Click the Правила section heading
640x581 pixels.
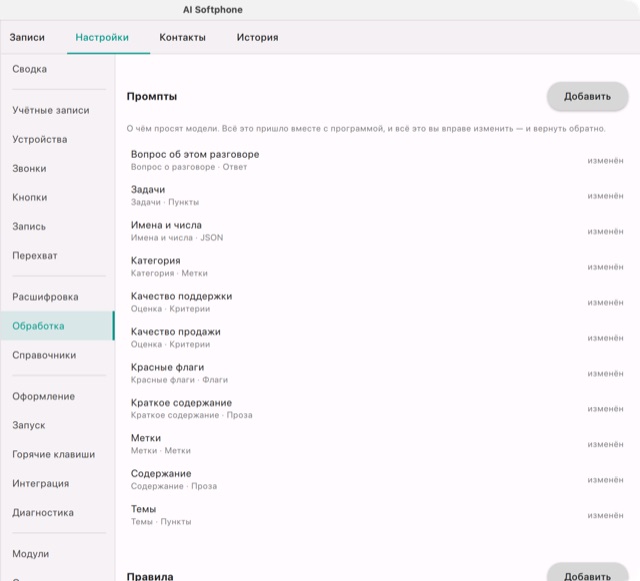[x=150, y=577]
